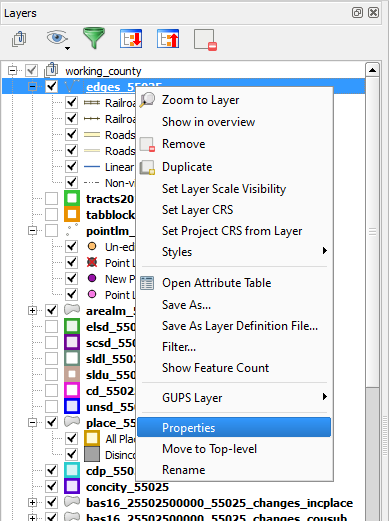Enable the tabblock layer checkbox
Screen dimensions: 389x521
click(x=51, y=214)
